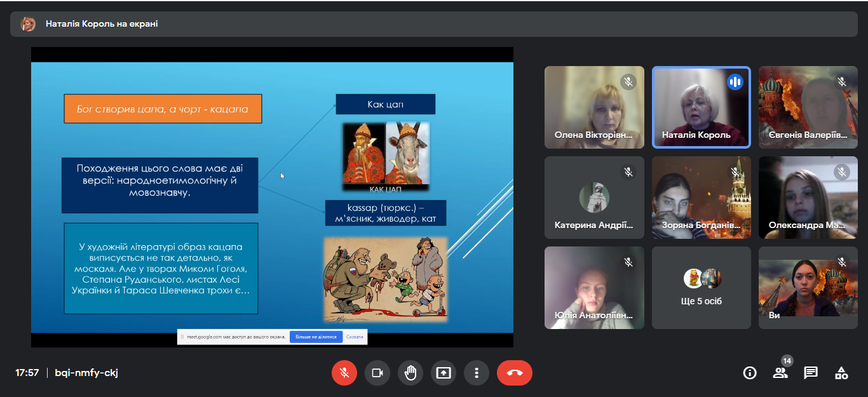Select your own 'Ви' video tile
The image size is (868, 397).
pyautogui.click(x=808, y=288)
